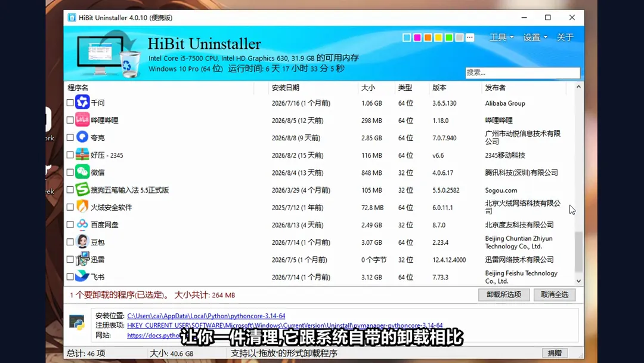Click the 迅雷 app icon

(x=82, y=259)
